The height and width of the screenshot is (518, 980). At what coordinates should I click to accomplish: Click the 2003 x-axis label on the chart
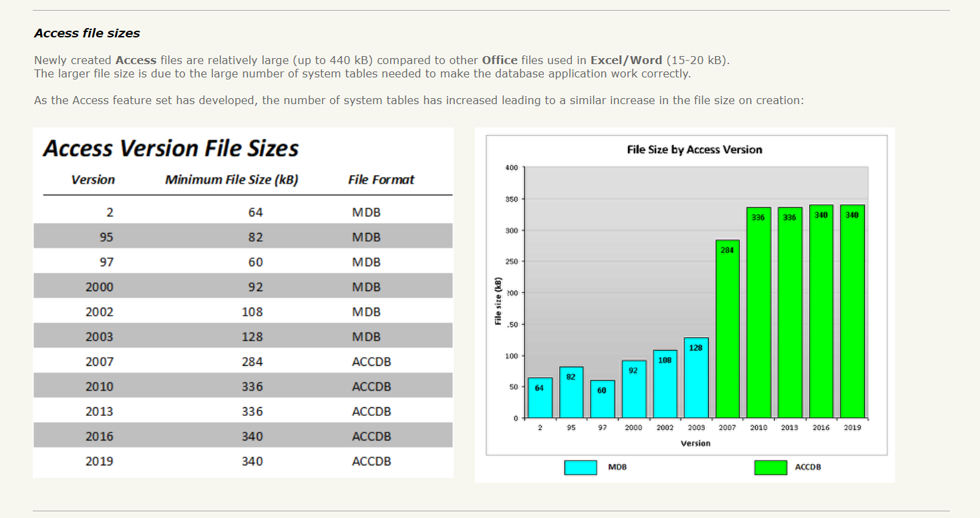coord(696,428)
